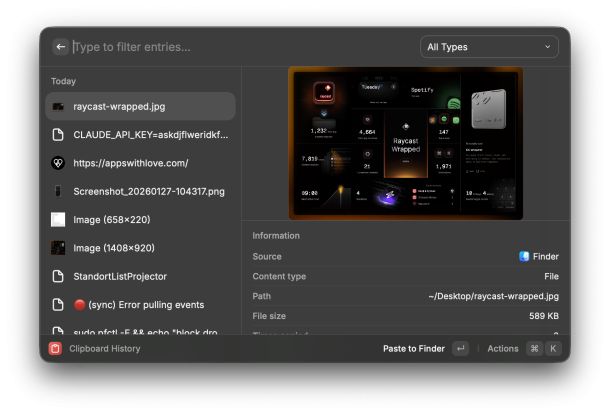
Task: Select the StandortListProjector entry
Action: [140, 277]
